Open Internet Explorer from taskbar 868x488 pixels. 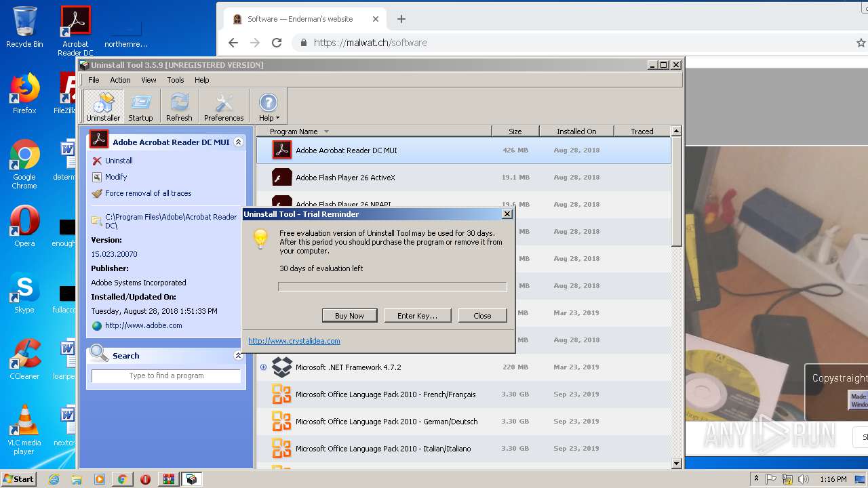(54, 479)
